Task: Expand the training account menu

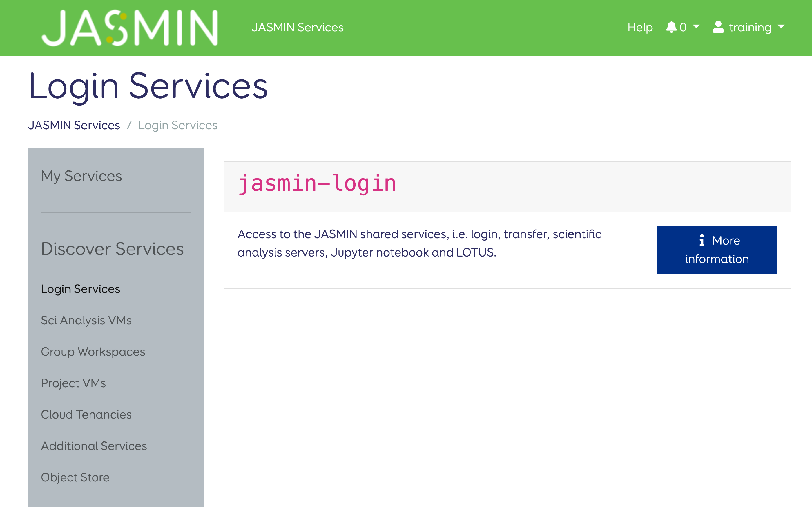Action: pyautogui.click(x=751, y=27)
